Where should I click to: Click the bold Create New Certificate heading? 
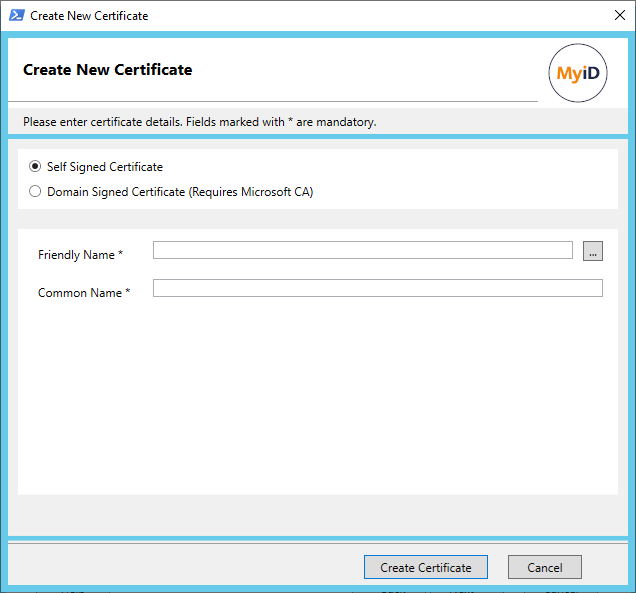[x=107, y=70]
